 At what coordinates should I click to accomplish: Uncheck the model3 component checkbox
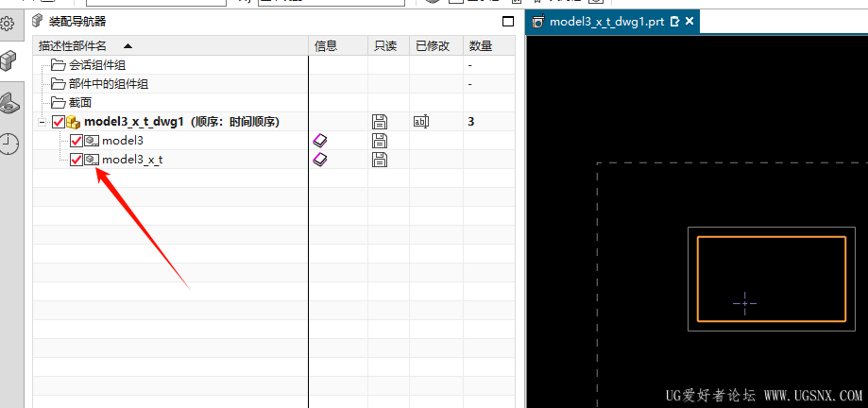click(x=77, y=141)
